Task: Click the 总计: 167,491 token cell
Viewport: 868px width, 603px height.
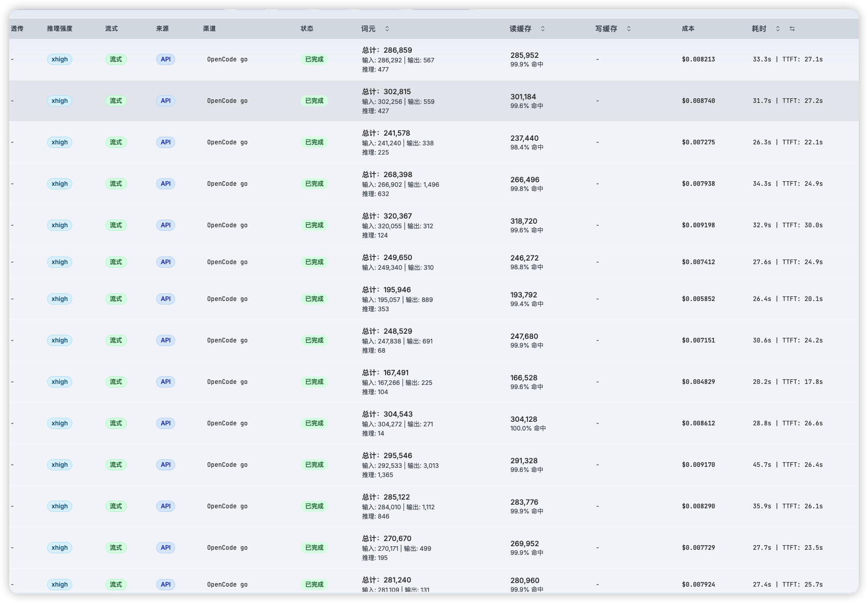Action: coord(385,373)
